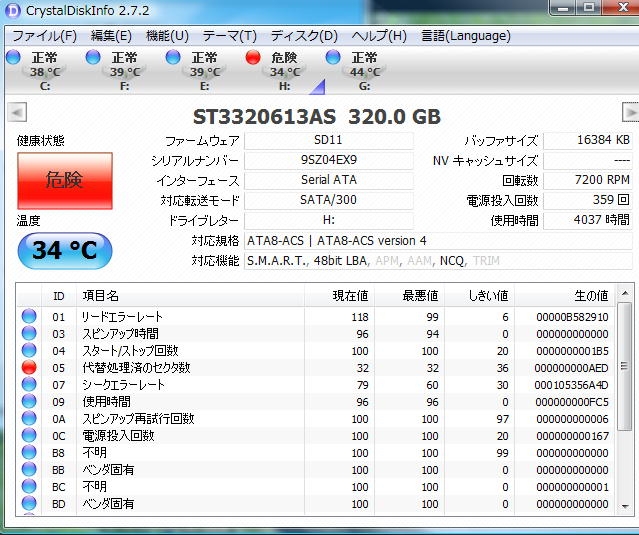Open the テーマ(T) menu

[x=229, y=36]
